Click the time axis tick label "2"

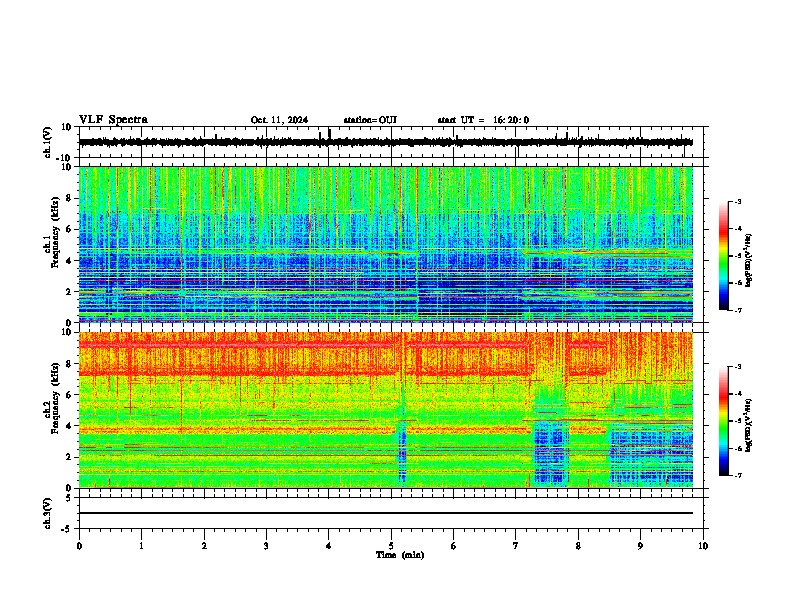204,546
